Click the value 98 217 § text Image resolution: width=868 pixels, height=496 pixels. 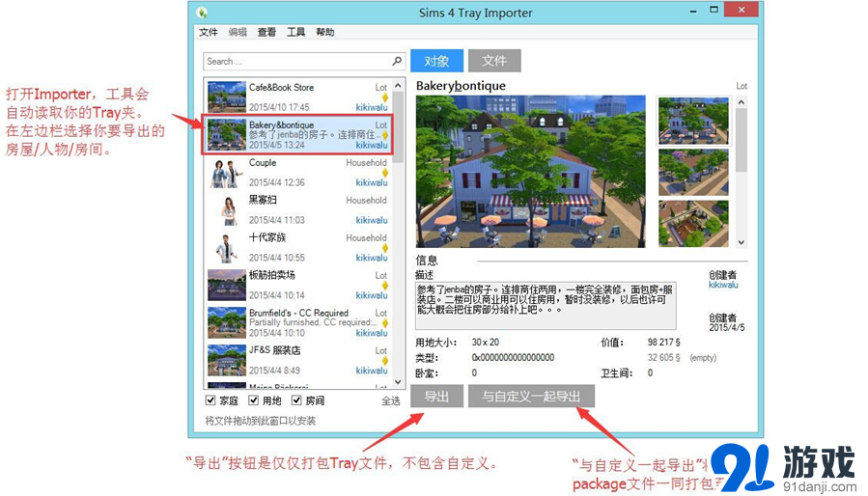[x=664, y=343]
